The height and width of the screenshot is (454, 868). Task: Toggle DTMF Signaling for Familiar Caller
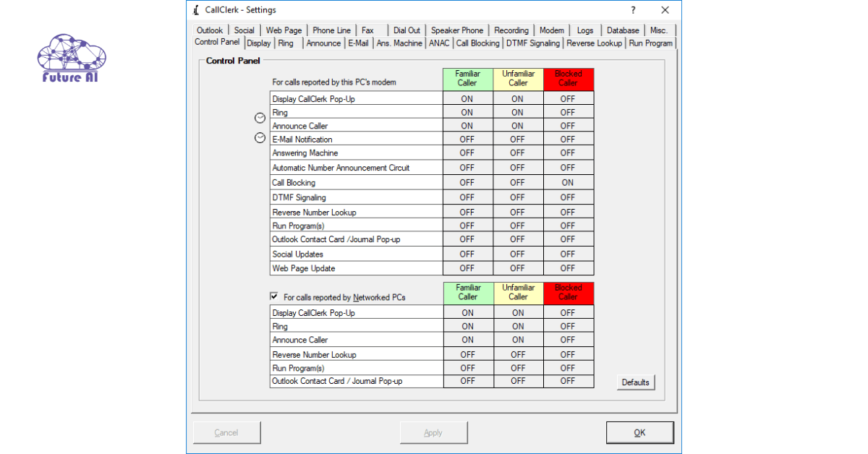(467, 197)
